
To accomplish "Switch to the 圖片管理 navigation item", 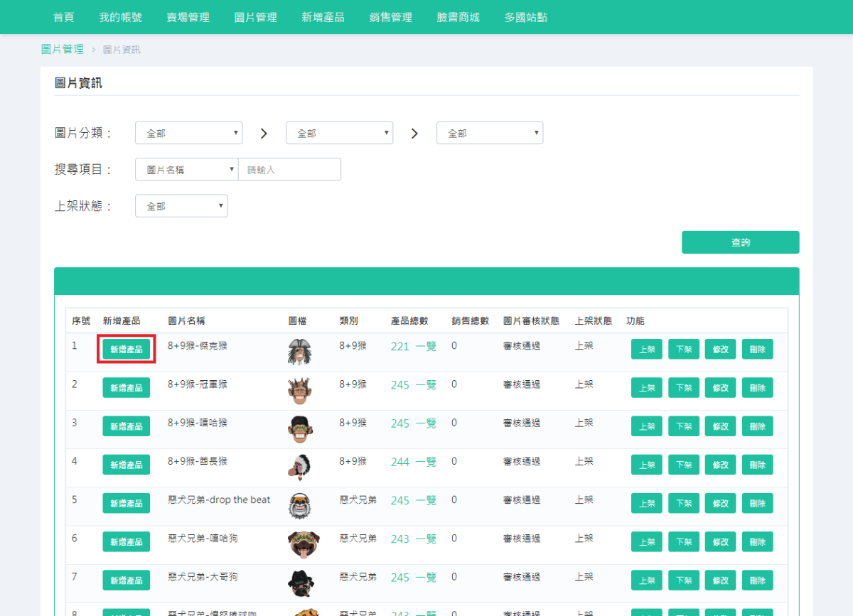I will click(255, 17).
